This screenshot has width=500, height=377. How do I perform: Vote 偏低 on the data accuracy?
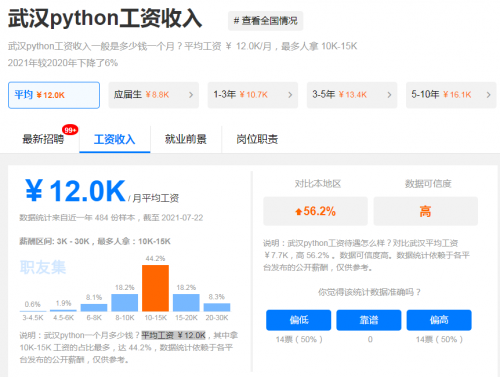point(299,320)
